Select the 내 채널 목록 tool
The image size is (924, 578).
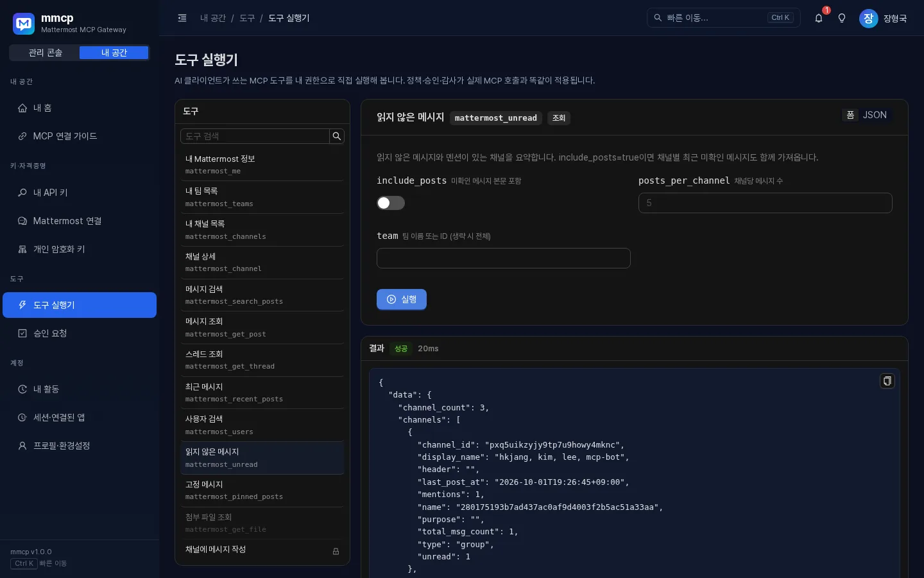(x=262, y=230)
